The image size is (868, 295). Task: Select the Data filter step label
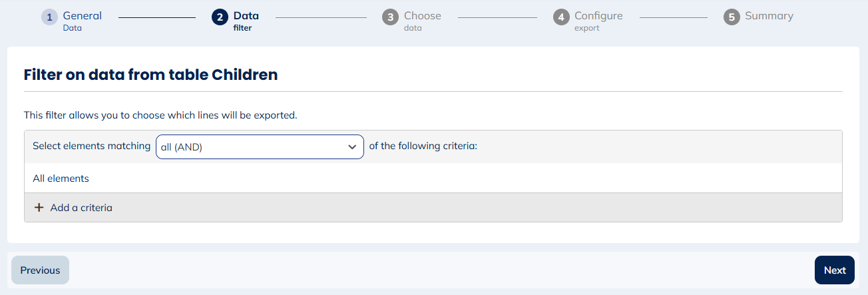pyautogui.click(x=246, y=21)
